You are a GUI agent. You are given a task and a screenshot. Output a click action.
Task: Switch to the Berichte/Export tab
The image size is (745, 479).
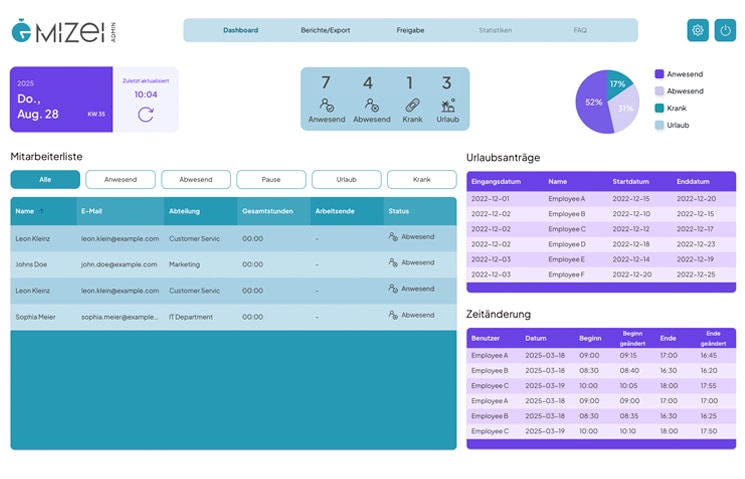pyautogui.click(x=324, y=30)
